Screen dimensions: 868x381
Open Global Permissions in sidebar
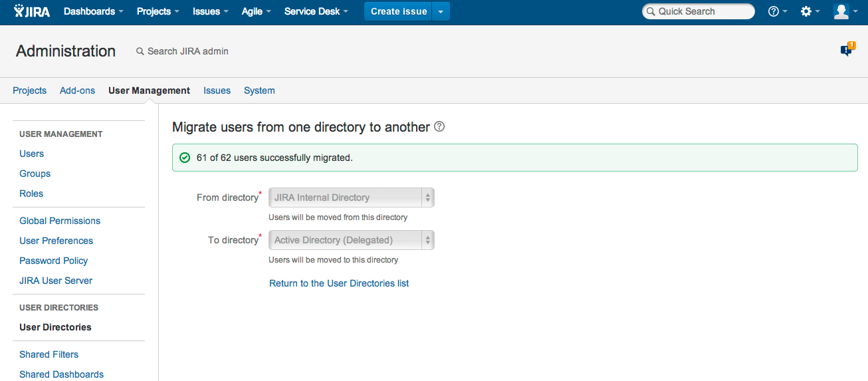[60, 221]
